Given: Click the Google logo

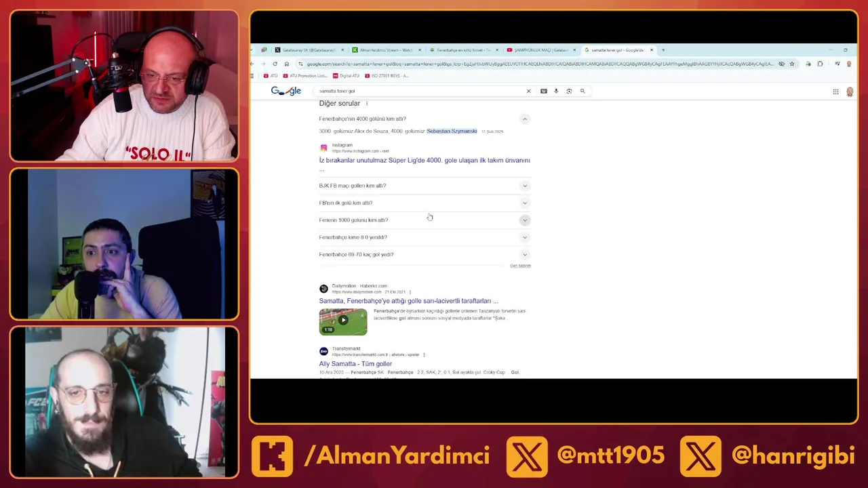Looking at the screenshot, I should 285,91.
